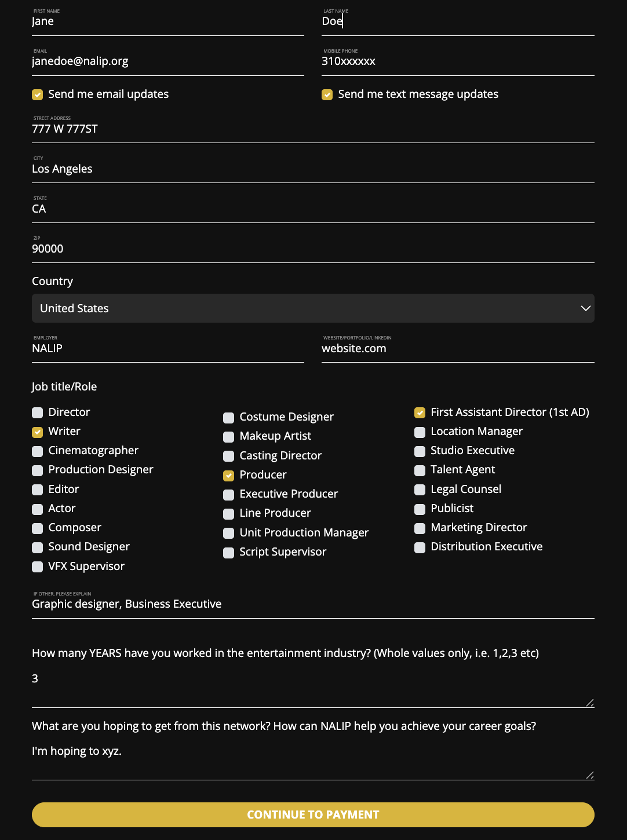Open the Country dropdown showing United States
The height and width of the screenshot is (840, 627).
click(x=313, y=308)
